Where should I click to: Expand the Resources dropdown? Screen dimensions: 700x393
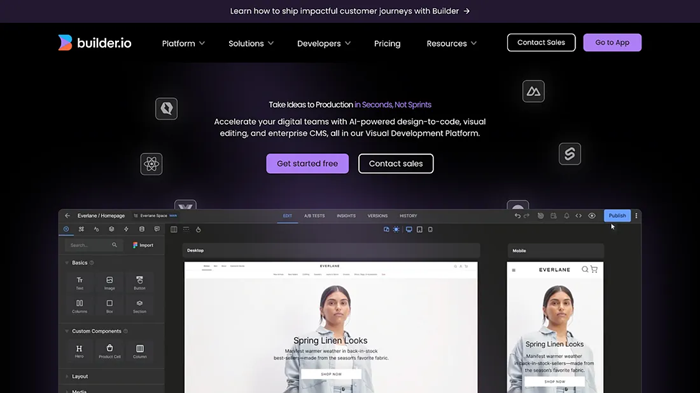pyautogui.click(x=451, y=43)
